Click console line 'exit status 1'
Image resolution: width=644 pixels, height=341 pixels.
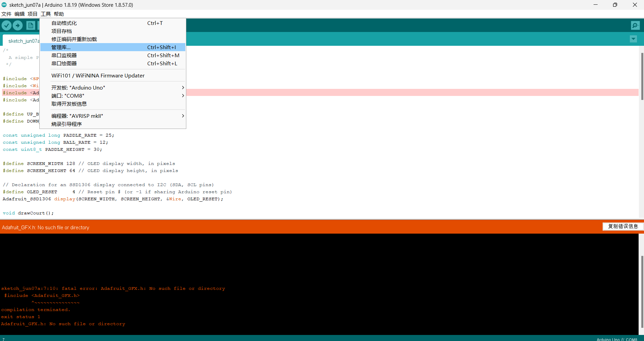21,317
